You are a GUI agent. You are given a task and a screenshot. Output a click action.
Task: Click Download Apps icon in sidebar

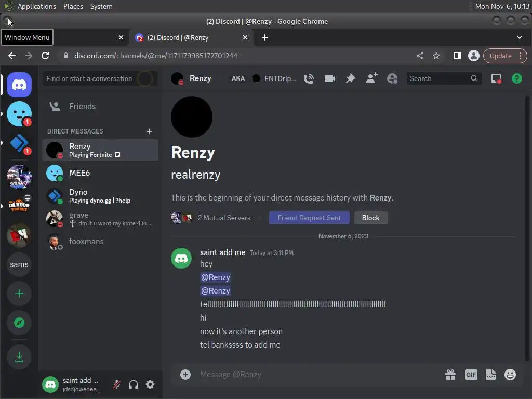(19, 357)
